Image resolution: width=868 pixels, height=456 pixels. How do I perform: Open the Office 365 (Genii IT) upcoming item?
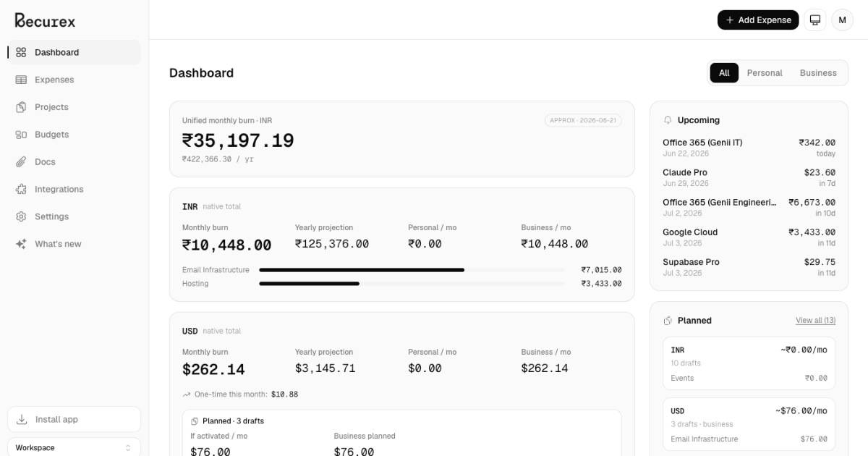[749, 148]
